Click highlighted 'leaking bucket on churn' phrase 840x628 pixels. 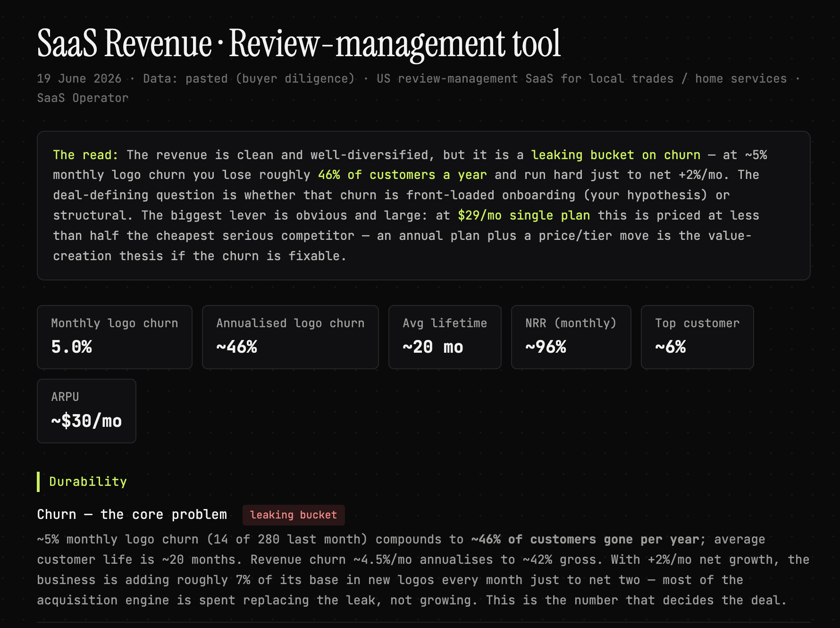click(616, 155)
